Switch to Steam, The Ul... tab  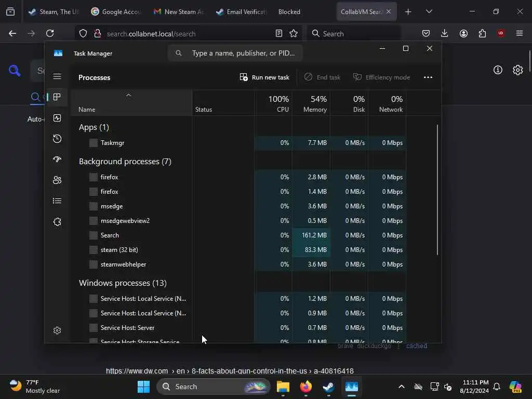54,12
